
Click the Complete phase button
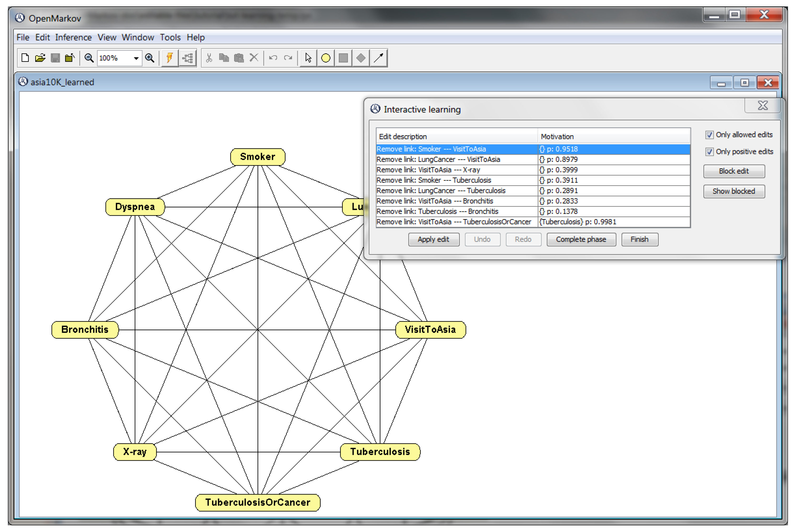[581, 240]
